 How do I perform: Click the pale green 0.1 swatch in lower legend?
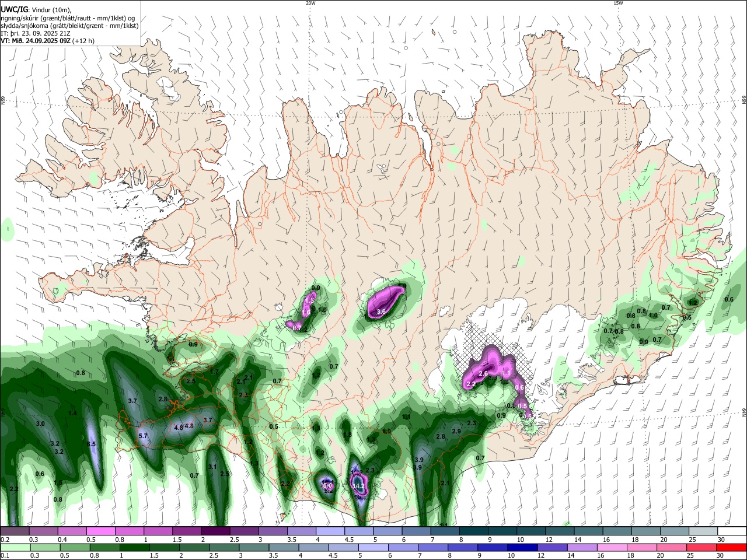pos(15,547)
